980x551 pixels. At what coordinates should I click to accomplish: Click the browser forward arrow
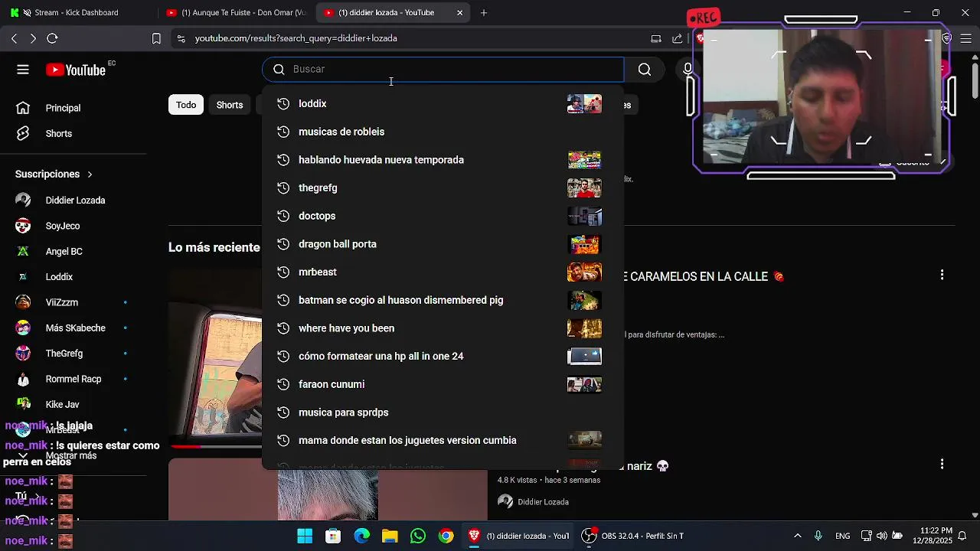(x=33, y=38)
